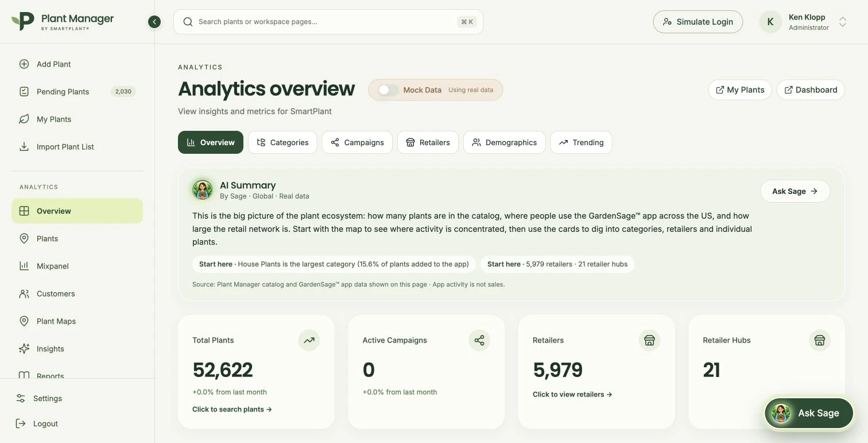This screenshot has height=443, width=868.
Task: Click the 'Click to view retailers' link
Action: click(x=572, y=394)
